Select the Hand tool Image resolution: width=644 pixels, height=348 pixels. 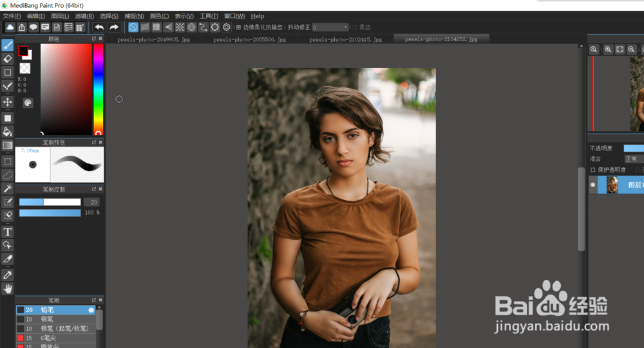pos(7,288)
